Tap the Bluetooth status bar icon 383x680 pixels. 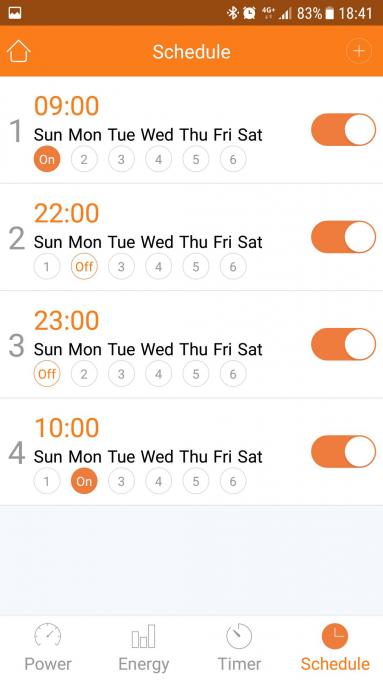233,13
